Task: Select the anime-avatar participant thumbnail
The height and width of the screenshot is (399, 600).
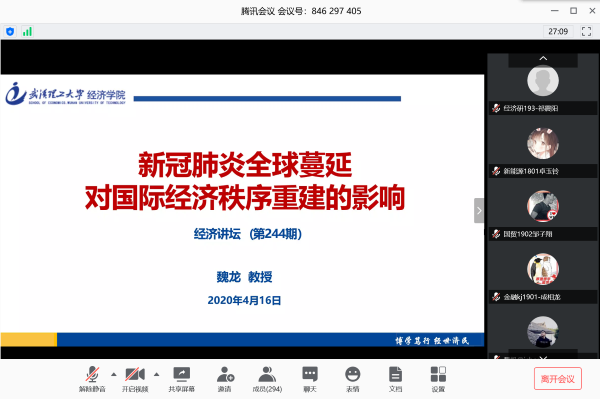Action: pyautogui.click(x=543, y=143)
